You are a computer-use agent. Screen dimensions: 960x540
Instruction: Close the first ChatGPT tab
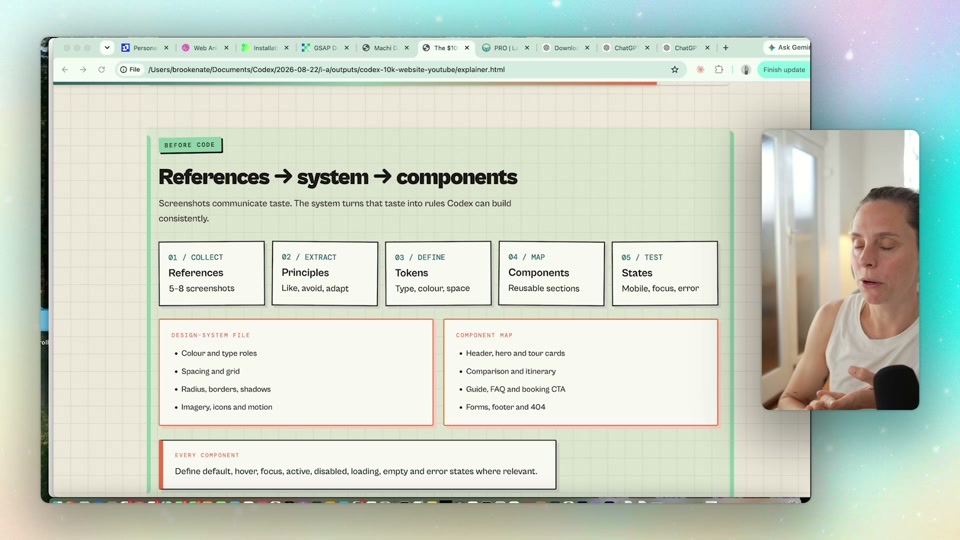click(647, 48)
